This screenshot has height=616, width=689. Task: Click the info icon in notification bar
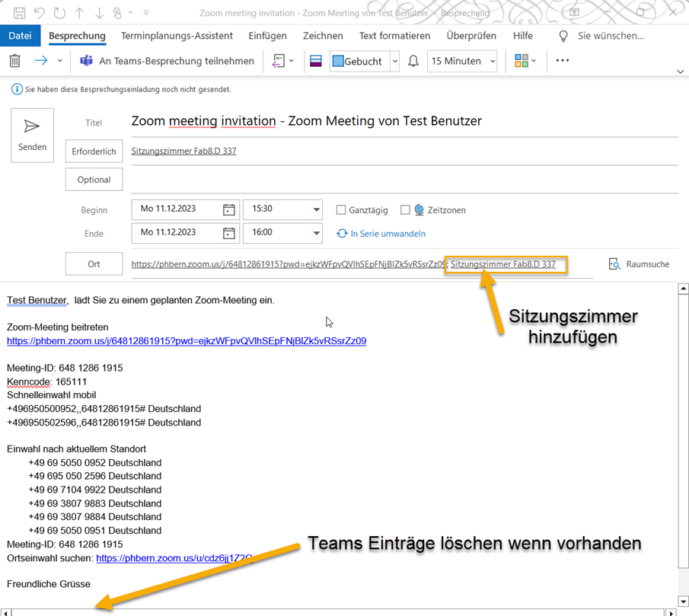(x=17, y=90)
